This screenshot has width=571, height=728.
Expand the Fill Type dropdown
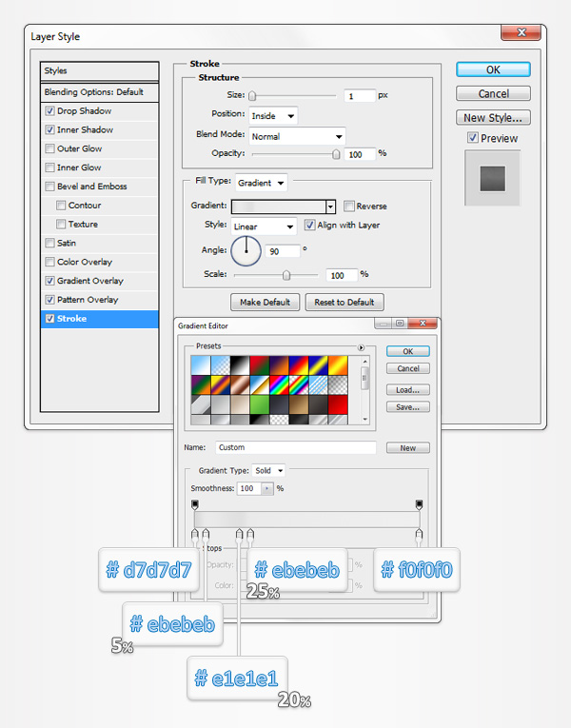(260, 182)
